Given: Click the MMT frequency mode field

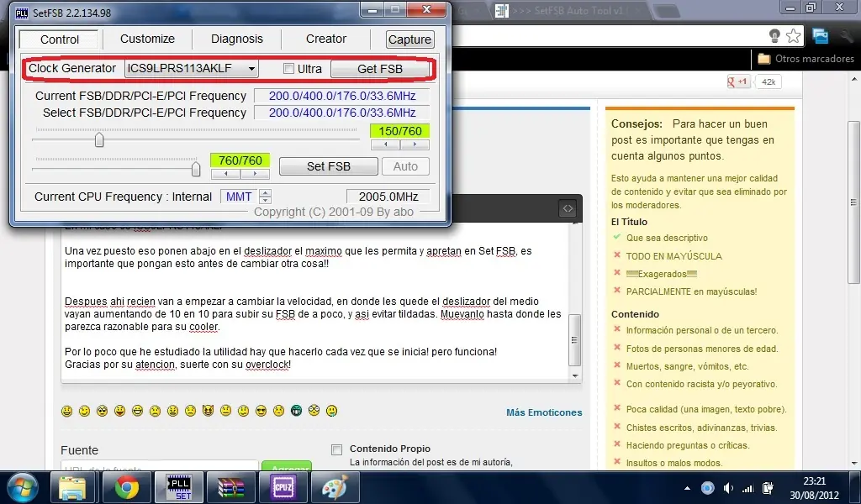Looking at the screenshot, I should pos(240,197).
